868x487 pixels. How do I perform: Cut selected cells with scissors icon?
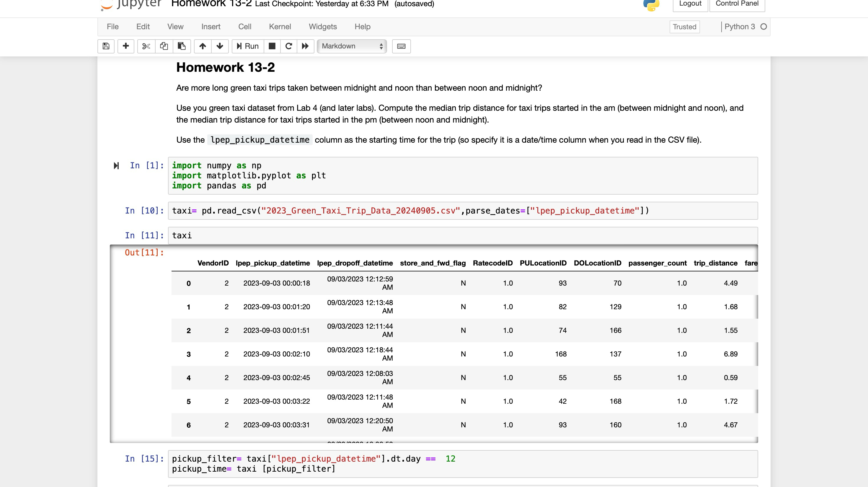click(146, 46)
